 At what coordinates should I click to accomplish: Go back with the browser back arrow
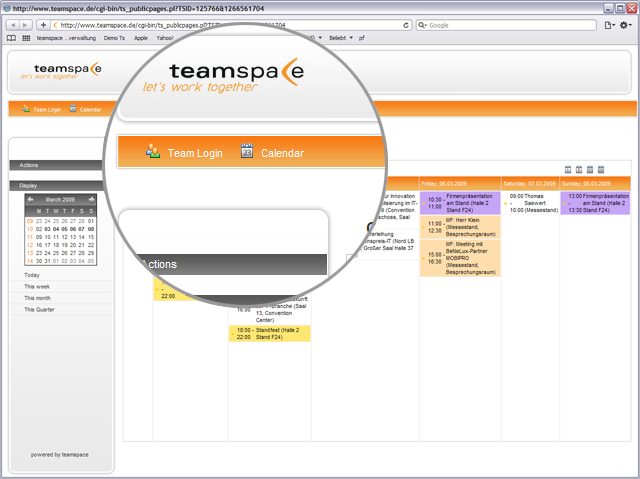pyautogui.click(x=13, y=25)
